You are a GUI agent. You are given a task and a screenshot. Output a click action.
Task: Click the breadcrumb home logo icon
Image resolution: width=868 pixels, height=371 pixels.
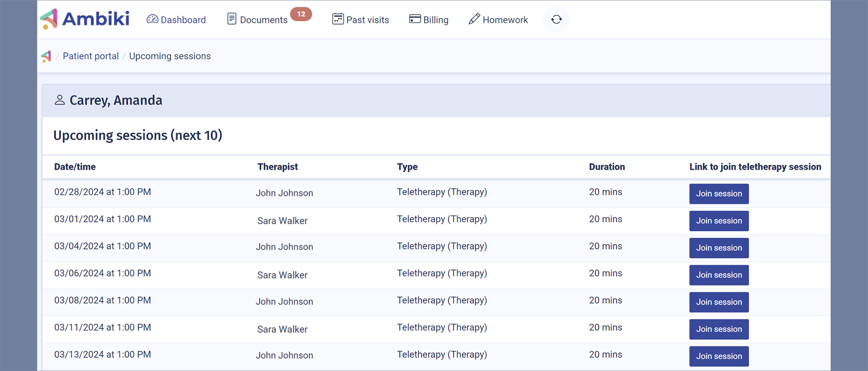(46, 56)
